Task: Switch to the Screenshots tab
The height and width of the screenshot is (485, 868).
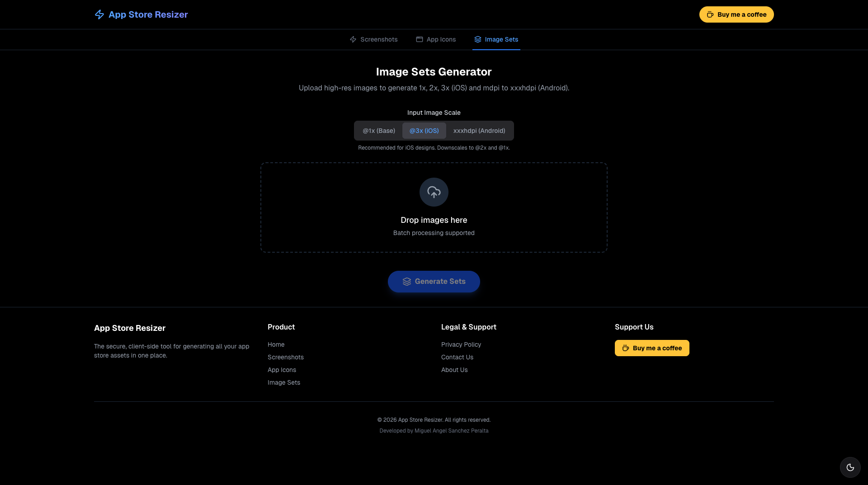Action: 373,39
